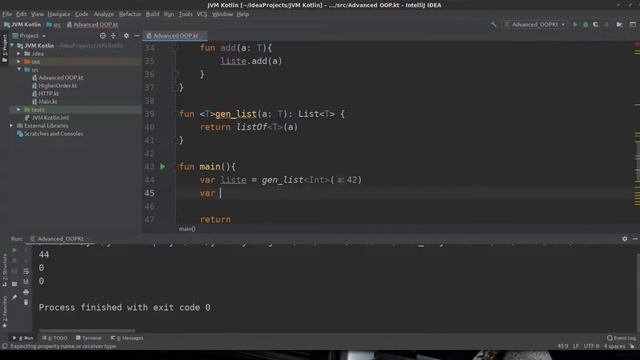Open Event Log in status bar
This screenshot has width=640, height=360.
point(621,338)
